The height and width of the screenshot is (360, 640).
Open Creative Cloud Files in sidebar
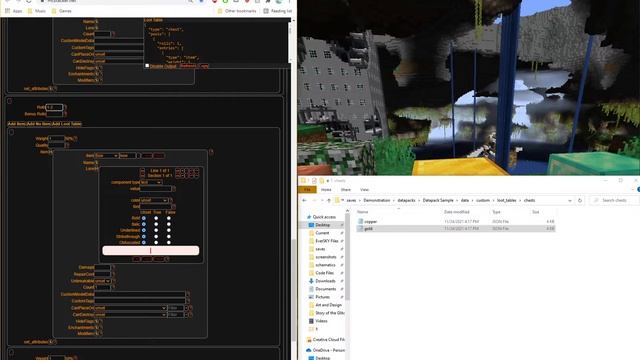pos(326,340)
